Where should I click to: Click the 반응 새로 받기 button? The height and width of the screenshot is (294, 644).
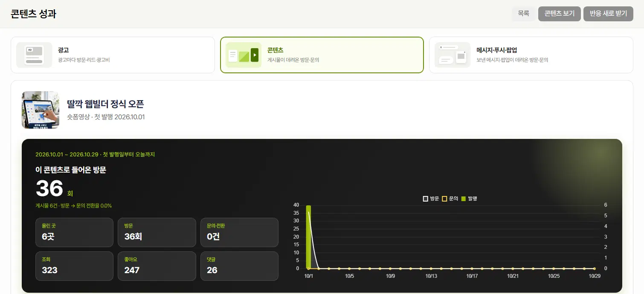coord(608,14)
